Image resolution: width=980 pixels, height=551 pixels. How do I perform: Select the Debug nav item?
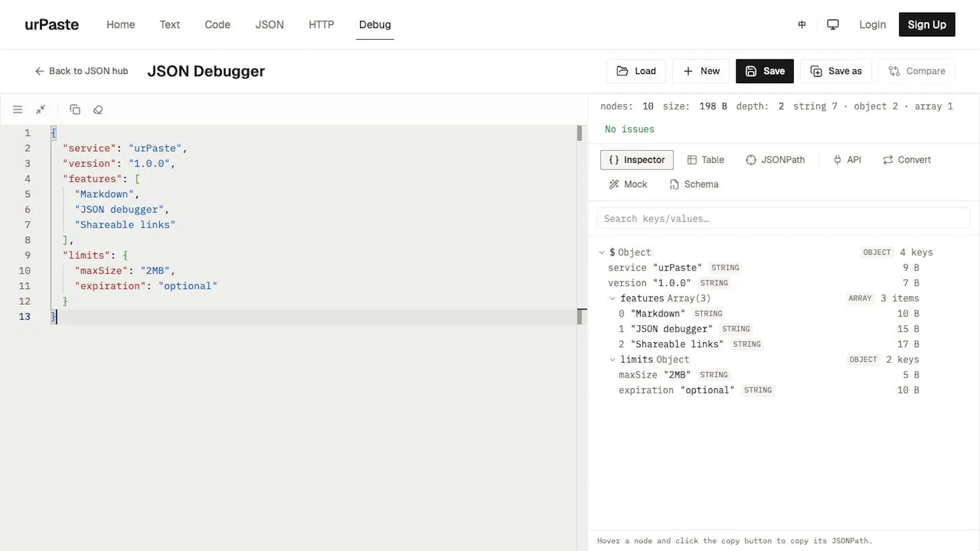pyautogui.click(x=375, y=24)
